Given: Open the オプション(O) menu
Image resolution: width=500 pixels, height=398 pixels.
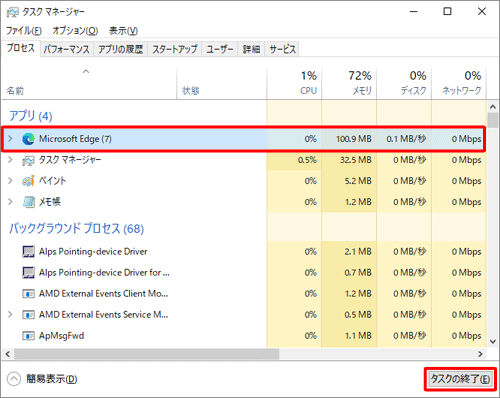Looking at the screenshot, I should (75, 31).
